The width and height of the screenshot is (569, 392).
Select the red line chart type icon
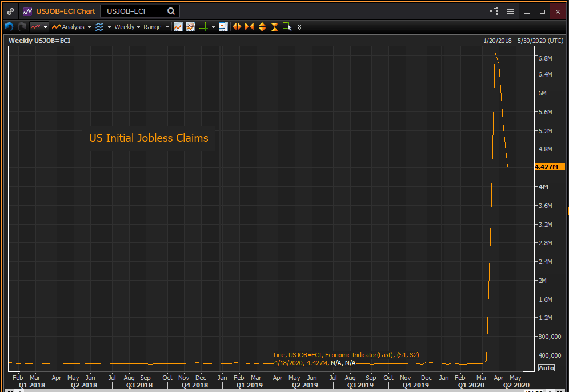[x=35, y=27]
